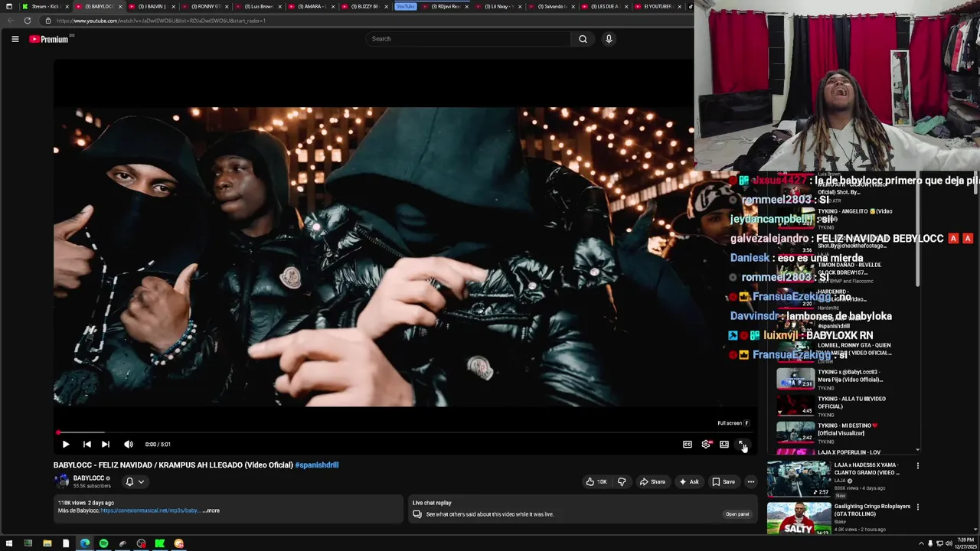Show hidden system tray icons

coord(922,543)
